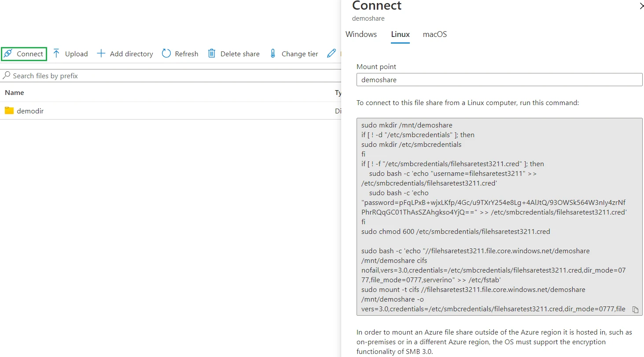Image resolution: width=644 pixels, height=357 pixels.
Task: Click the Mount point input field
Action: pyautogui.click(x=499, y=80)
